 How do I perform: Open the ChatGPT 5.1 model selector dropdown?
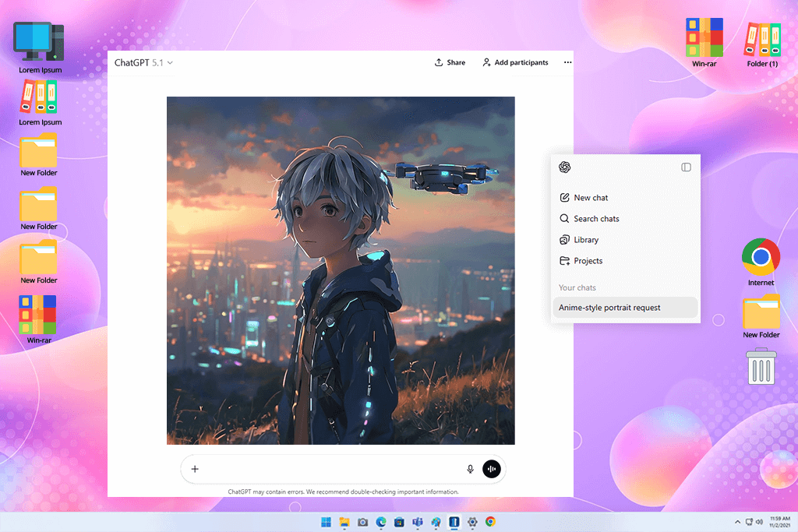click(143, 62)
